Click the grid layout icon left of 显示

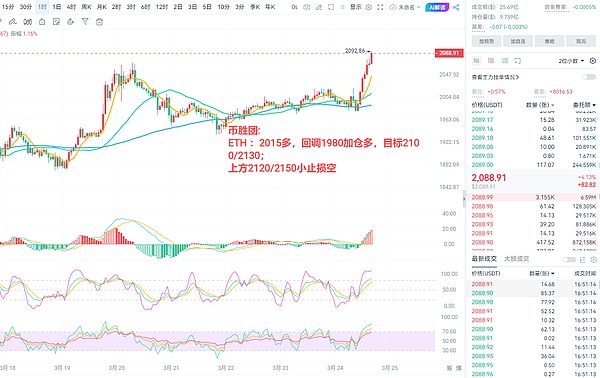pos(343,7)
